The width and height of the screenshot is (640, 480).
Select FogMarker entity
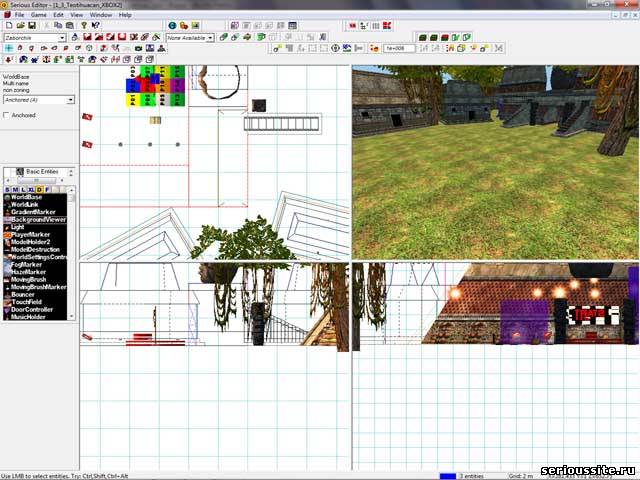(35, 264)
